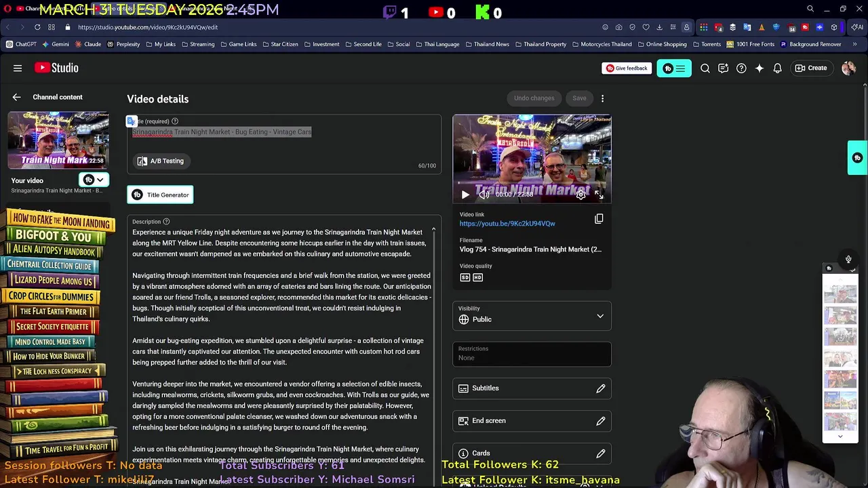Open the ChatGPT bookmark

pyautogui.click(x=21, y=44)
